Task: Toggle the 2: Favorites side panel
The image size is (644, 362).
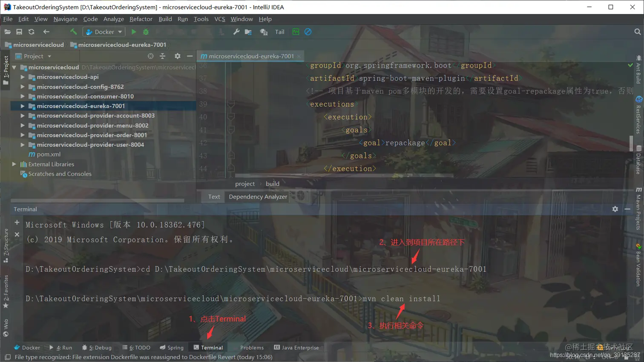Action: pyautogui.click(x=6, y=292)
